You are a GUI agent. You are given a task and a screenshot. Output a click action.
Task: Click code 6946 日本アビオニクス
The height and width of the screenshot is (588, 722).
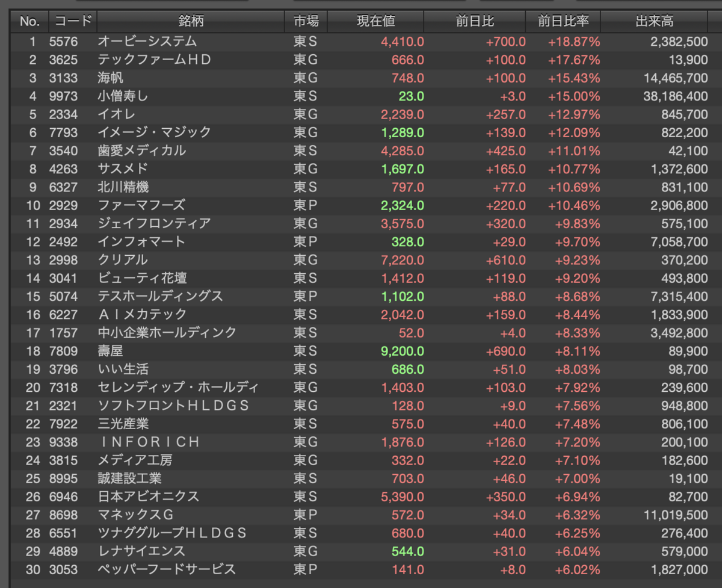(63, 497)
